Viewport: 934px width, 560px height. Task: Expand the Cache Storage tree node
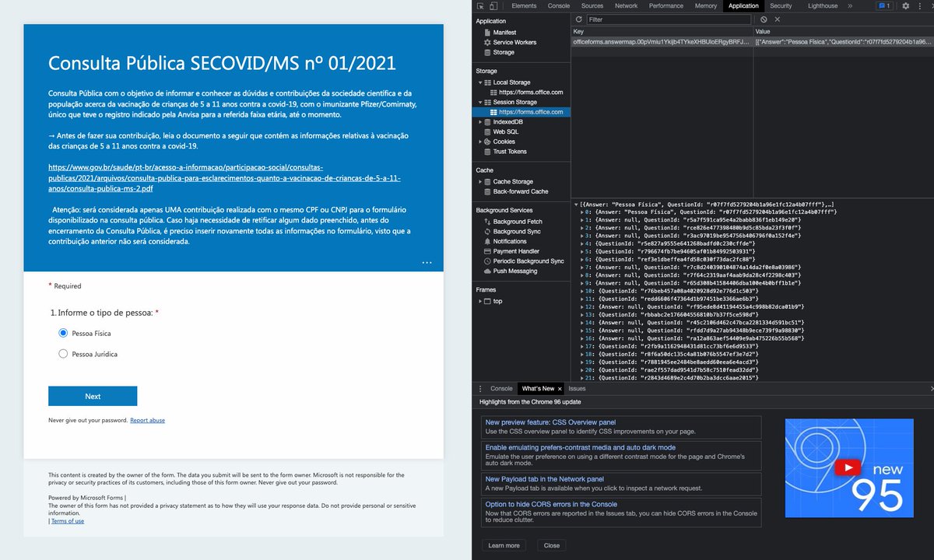pyautogui.click(x=480, y=182)
